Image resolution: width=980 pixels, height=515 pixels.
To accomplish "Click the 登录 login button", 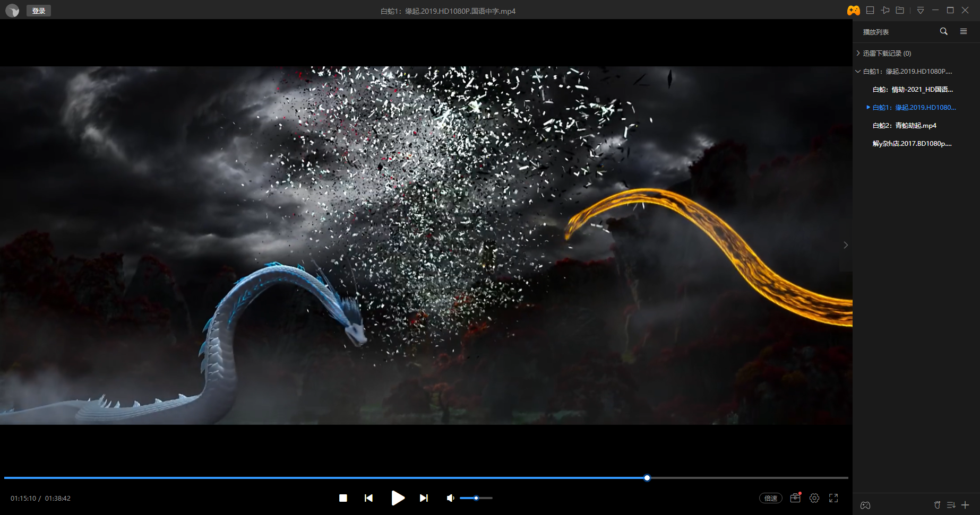I will [x=39, y=11].
